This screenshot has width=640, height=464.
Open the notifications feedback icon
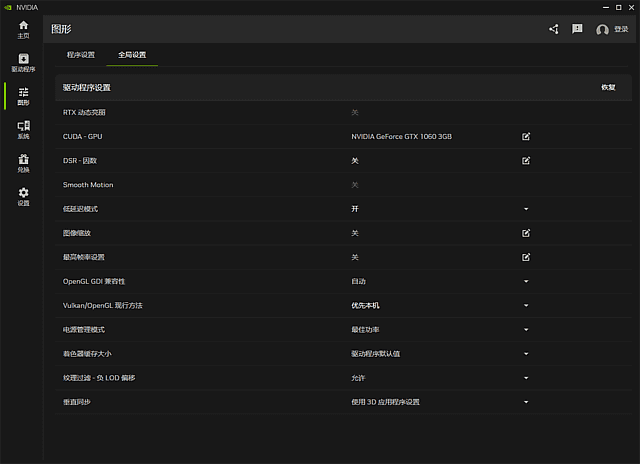tap(577, 29)
